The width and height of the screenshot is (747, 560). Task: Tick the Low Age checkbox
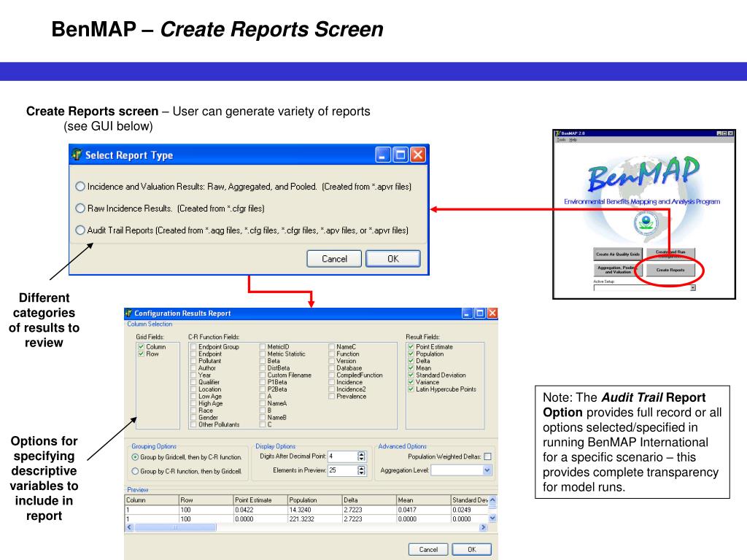[x=193, y=396]
